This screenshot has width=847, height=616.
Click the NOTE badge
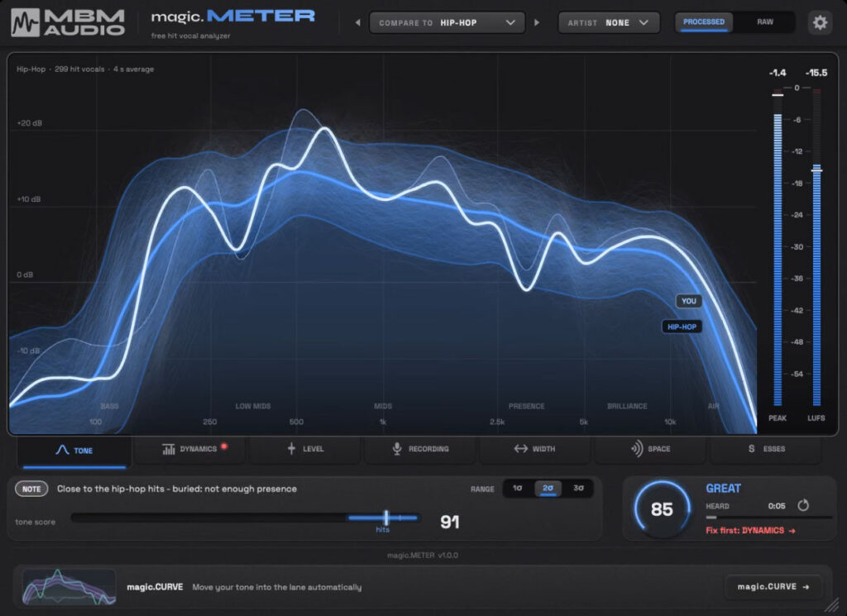[31, 489]
